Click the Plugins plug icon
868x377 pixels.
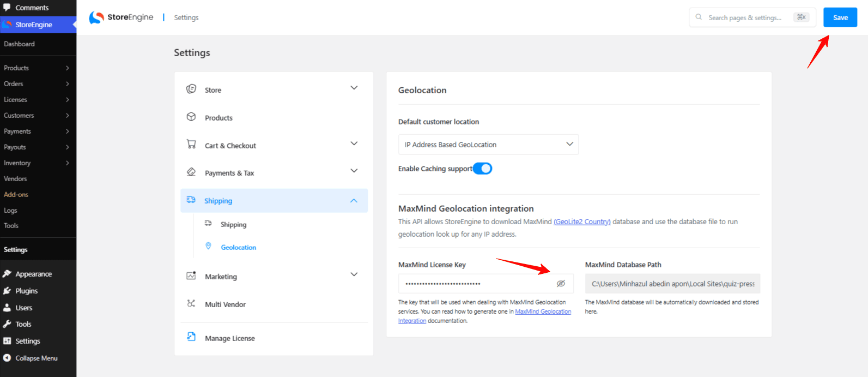tap(7, 290)
